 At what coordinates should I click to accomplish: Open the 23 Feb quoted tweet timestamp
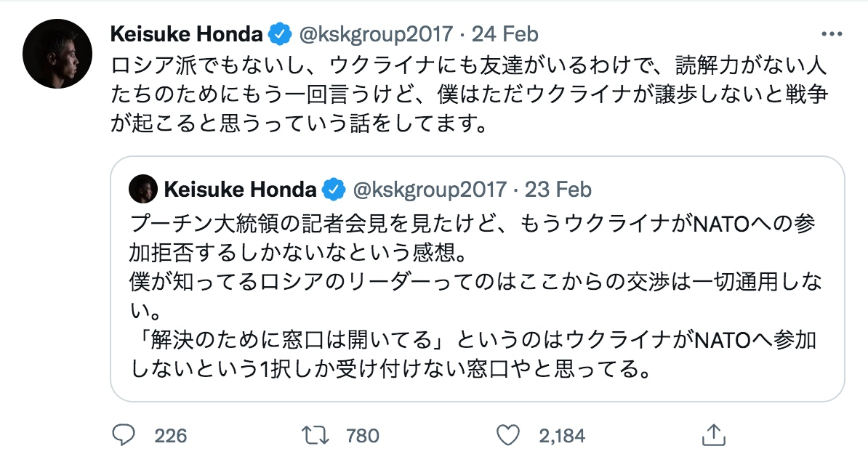tap(558, 190)
